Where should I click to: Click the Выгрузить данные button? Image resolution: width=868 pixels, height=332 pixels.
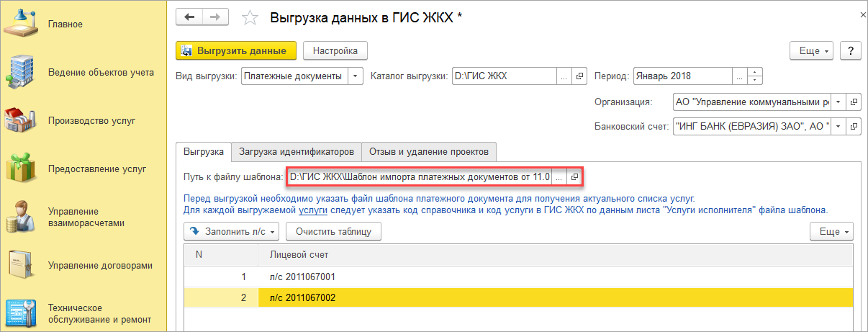coord(236,51)
